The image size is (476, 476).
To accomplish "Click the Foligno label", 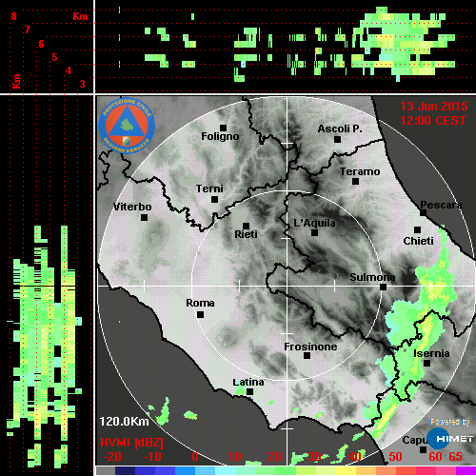I will click(x=220, y=137).
